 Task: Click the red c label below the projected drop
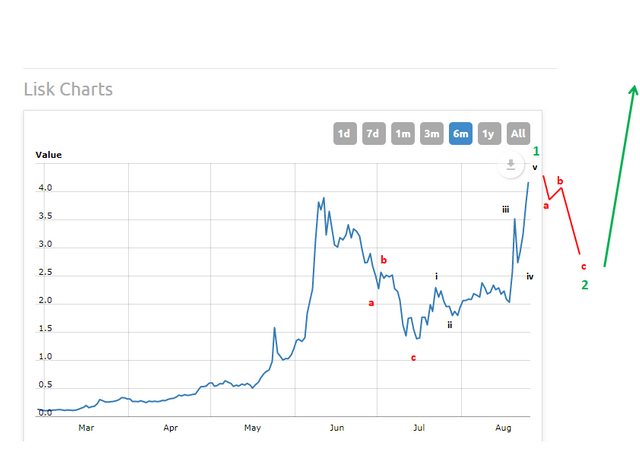(x=583, y=267)
